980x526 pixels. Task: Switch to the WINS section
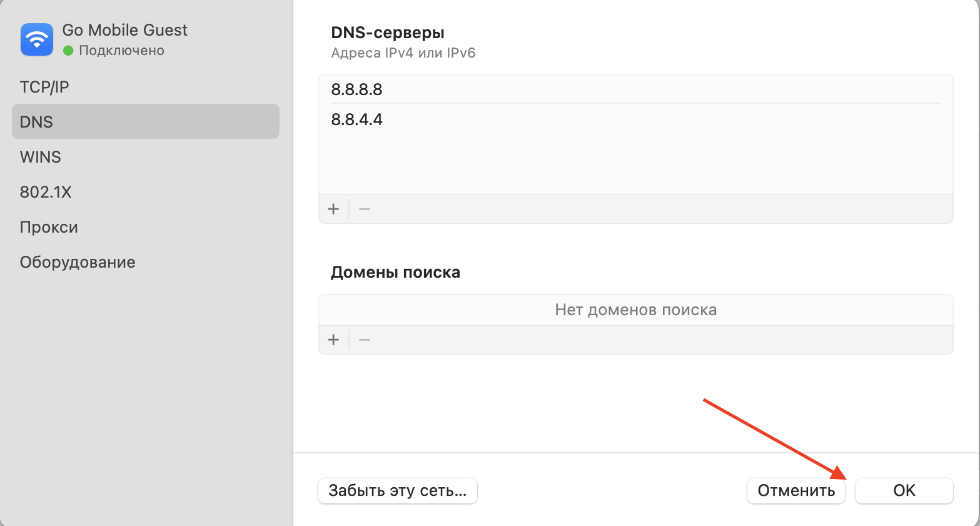click(x=41, y=157)
